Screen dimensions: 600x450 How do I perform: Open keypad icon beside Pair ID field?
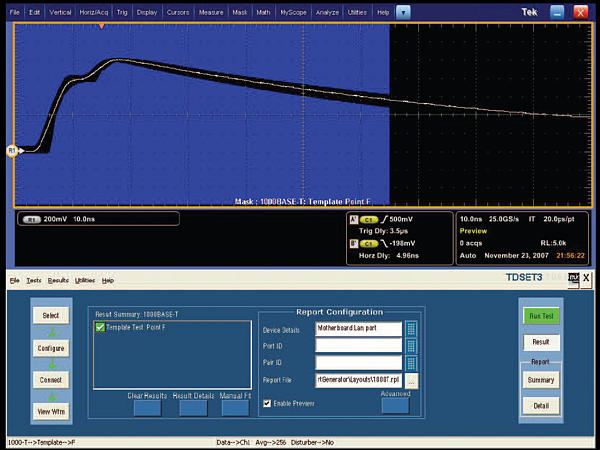click(x=411, y=363)
